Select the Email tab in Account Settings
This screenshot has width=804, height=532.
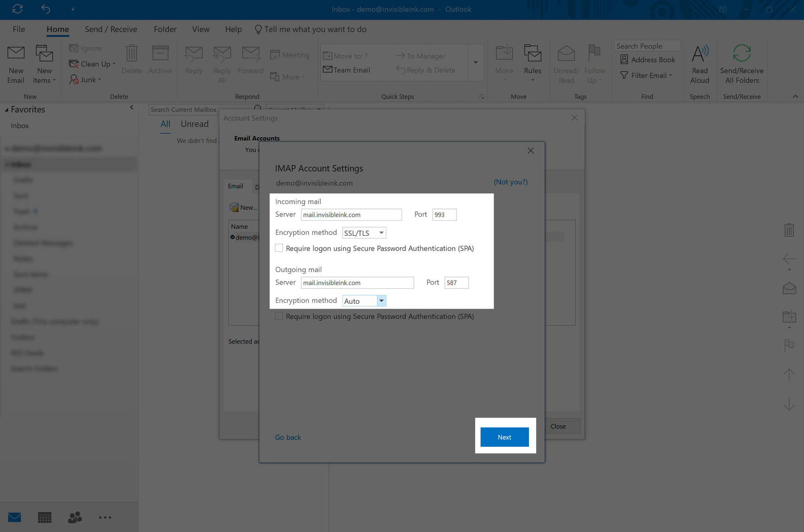click(x=235, y=186)
